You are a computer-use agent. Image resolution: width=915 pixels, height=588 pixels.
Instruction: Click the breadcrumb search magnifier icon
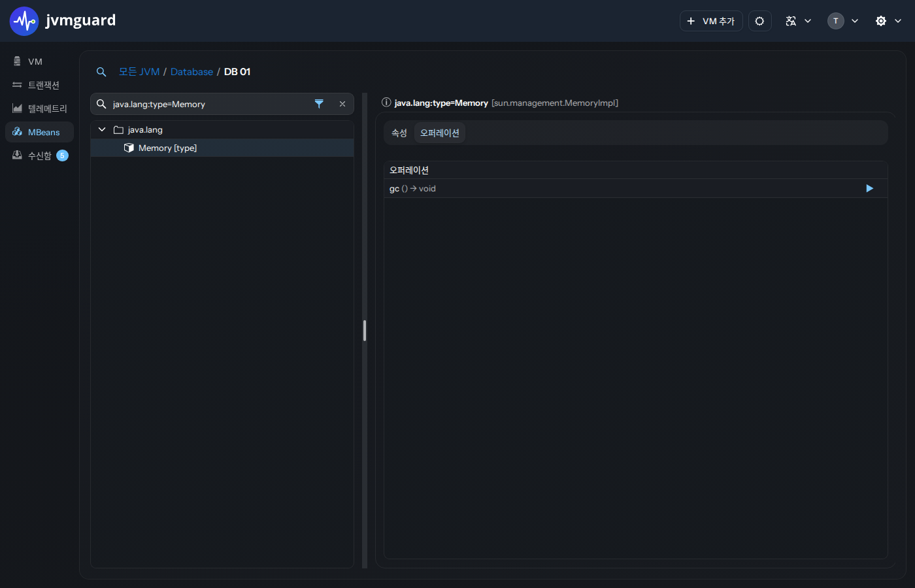(101, 72)
